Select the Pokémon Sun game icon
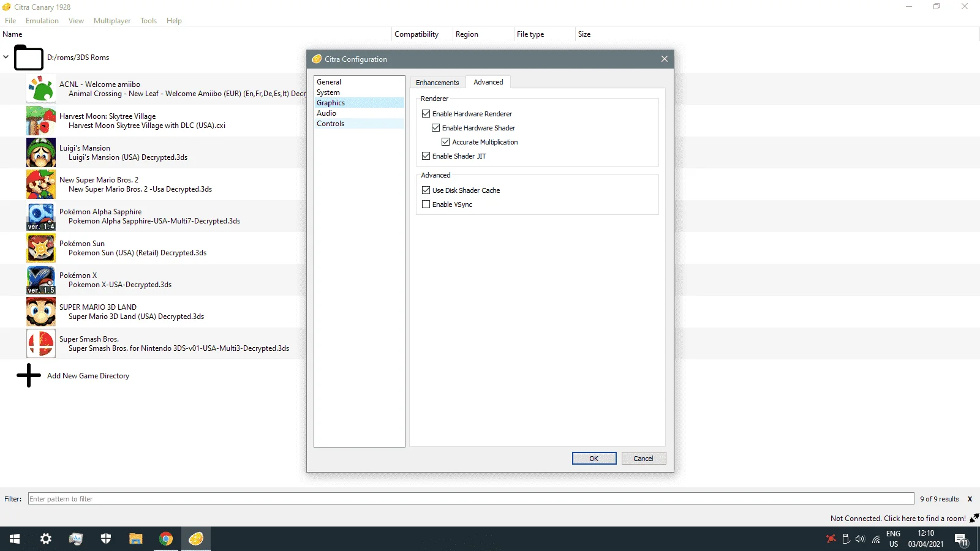The image size is (980, 551). tap(41, 248)
